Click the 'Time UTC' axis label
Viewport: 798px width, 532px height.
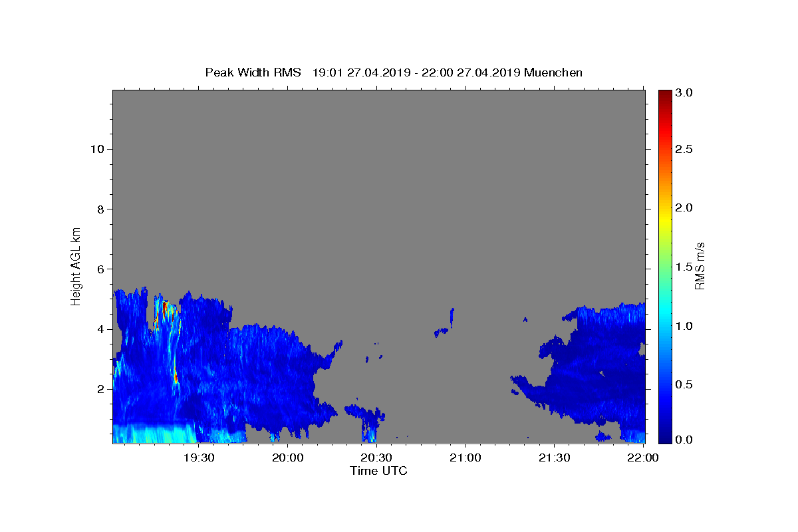(378, 471)
